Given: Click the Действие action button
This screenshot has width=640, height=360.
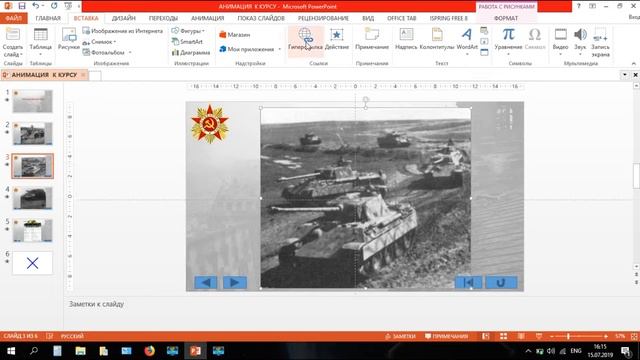Looking at the screenshot, I should 337,40.
